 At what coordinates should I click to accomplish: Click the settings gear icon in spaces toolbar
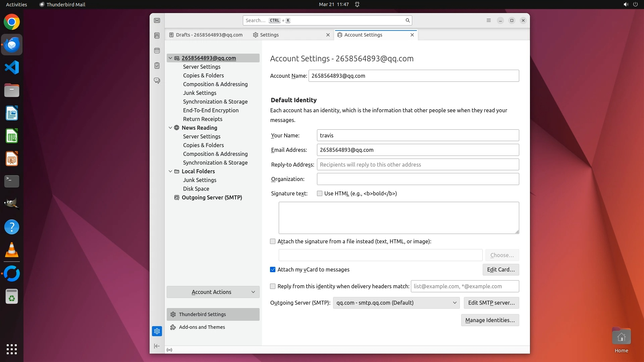(x=157, y=331)
